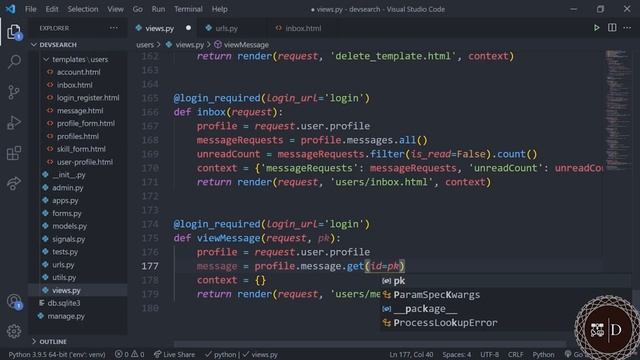The height and width of the screenshot is (360, 640).
Task: Click unsaved dot on views.py tab
Action: [188, 28]
